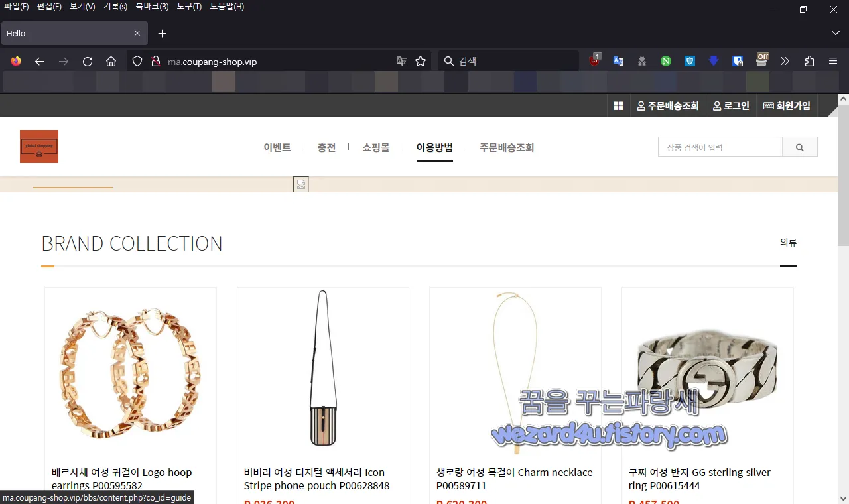Screen dimensions: 849x504
Task: Click the gray spy figure extension icon
Action: (x=642, y=61)
